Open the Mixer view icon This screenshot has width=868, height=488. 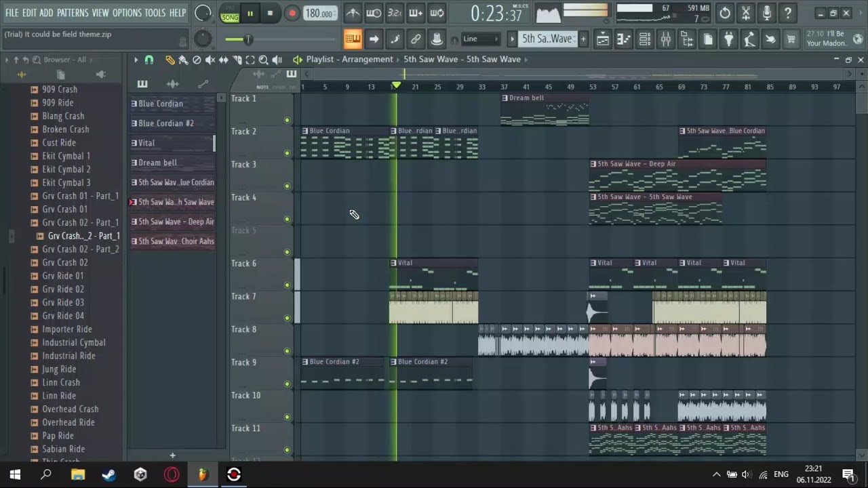(665, 39)
